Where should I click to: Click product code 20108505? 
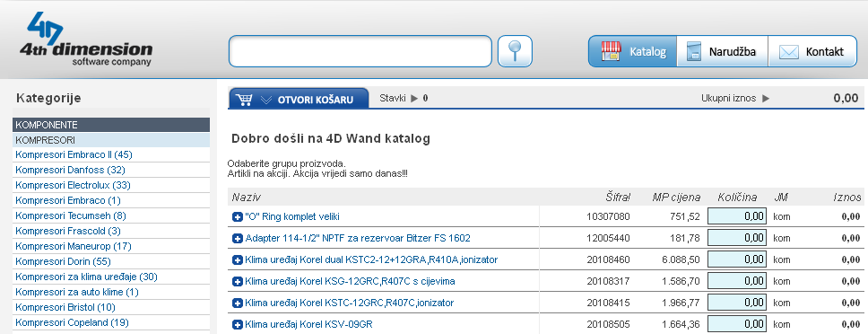point(608,325)
